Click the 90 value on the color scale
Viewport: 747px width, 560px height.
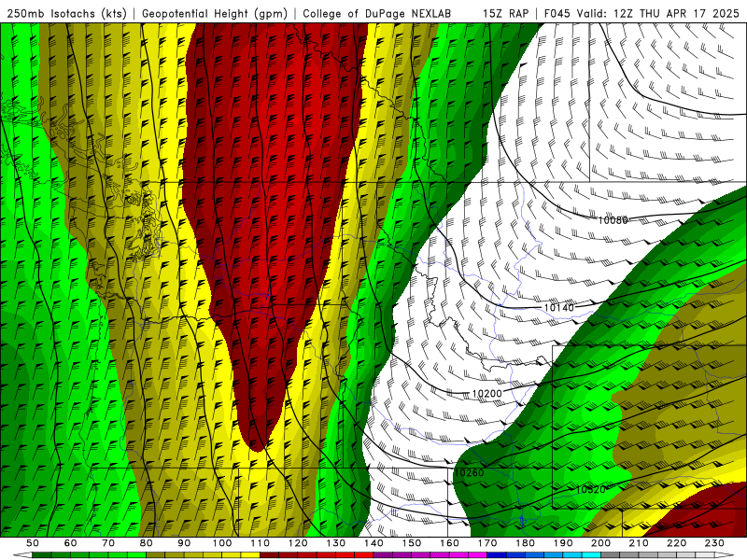[184, 543]
